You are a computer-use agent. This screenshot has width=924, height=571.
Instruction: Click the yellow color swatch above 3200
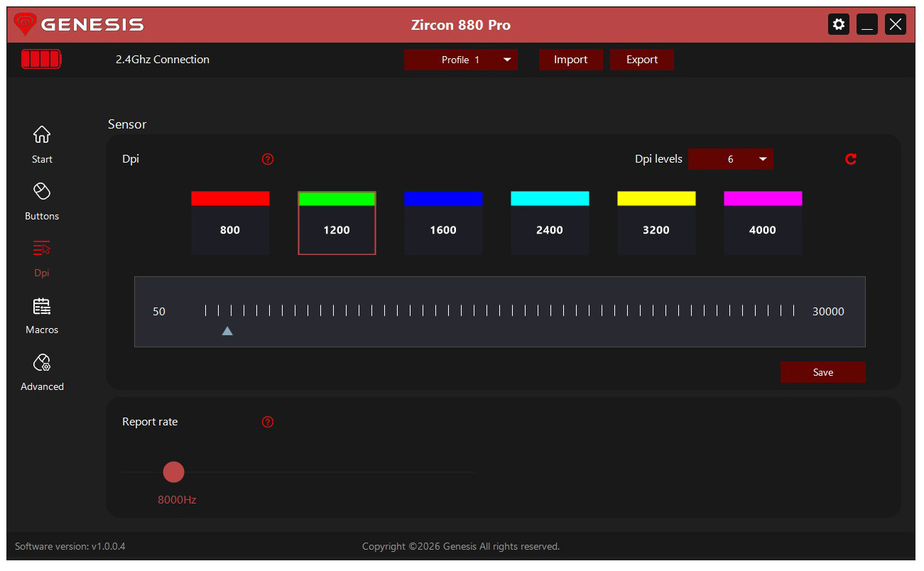(656, 198)
